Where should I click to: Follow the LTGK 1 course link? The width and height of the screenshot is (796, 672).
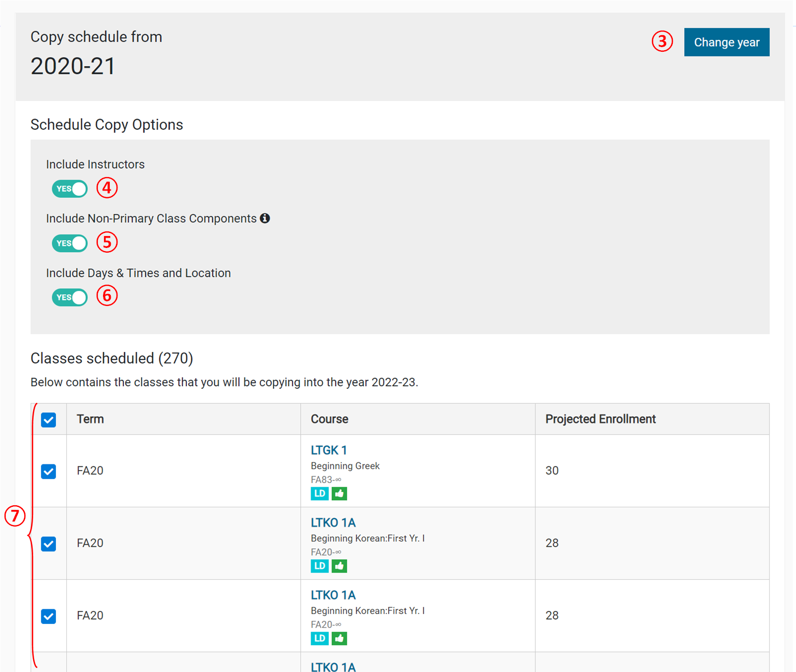pos(328,450)
